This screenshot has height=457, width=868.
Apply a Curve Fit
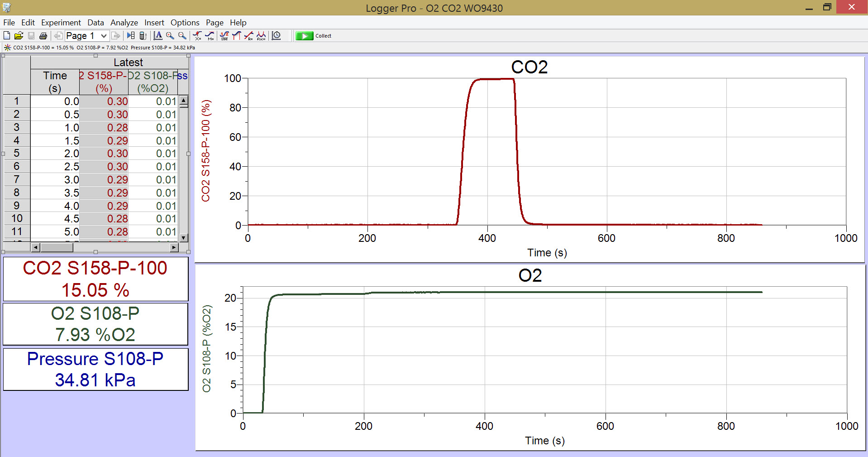point(248,35)
